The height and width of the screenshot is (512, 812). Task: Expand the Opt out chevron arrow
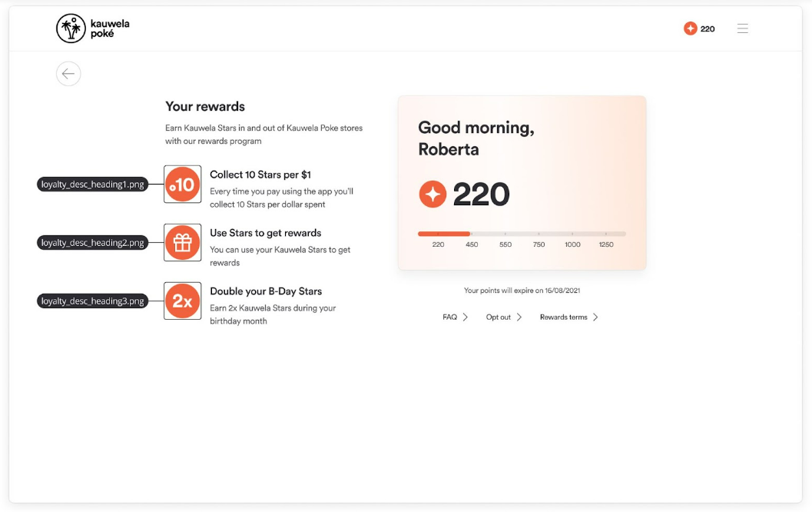tap(519, 318)
